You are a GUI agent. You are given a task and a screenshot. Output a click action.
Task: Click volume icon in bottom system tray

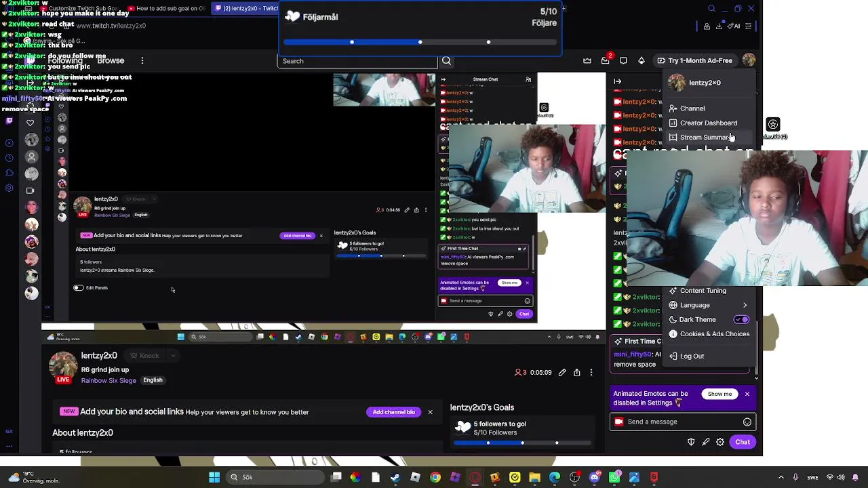842,477
